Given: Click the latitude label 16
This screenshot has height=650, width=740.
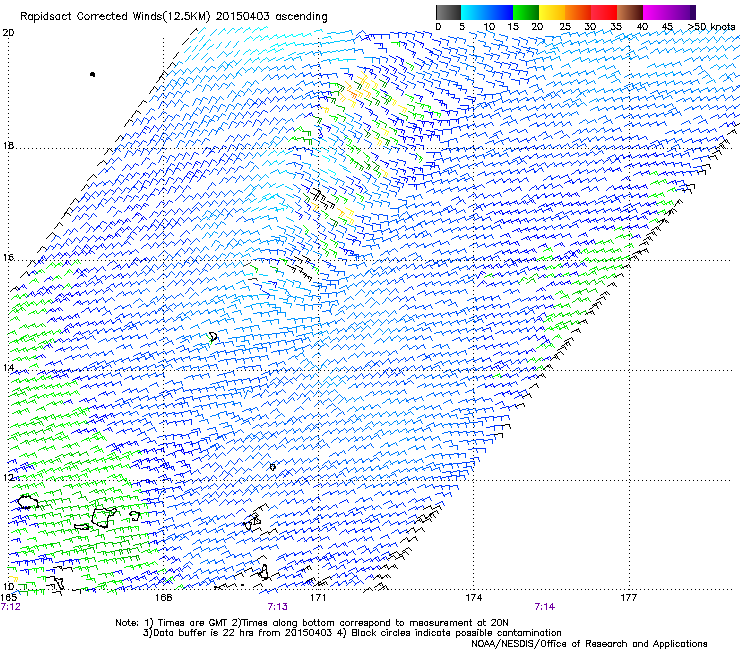Looking at the screenshot, I should (8, 257).
